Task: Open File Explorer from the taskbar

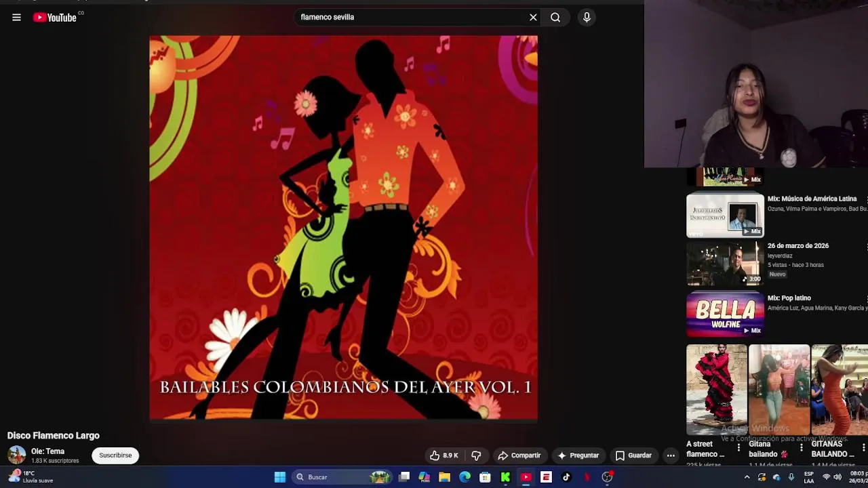Action: click(445, 477)
